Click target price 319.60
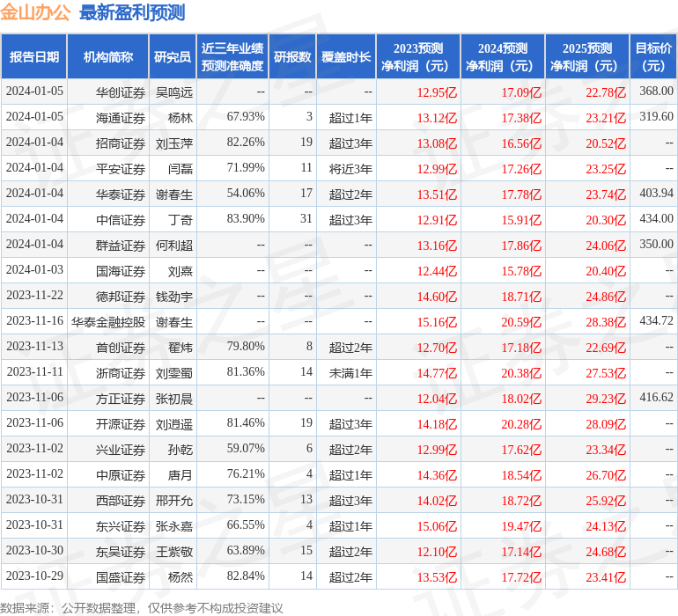The image size is (678, 616). point(656,117)
